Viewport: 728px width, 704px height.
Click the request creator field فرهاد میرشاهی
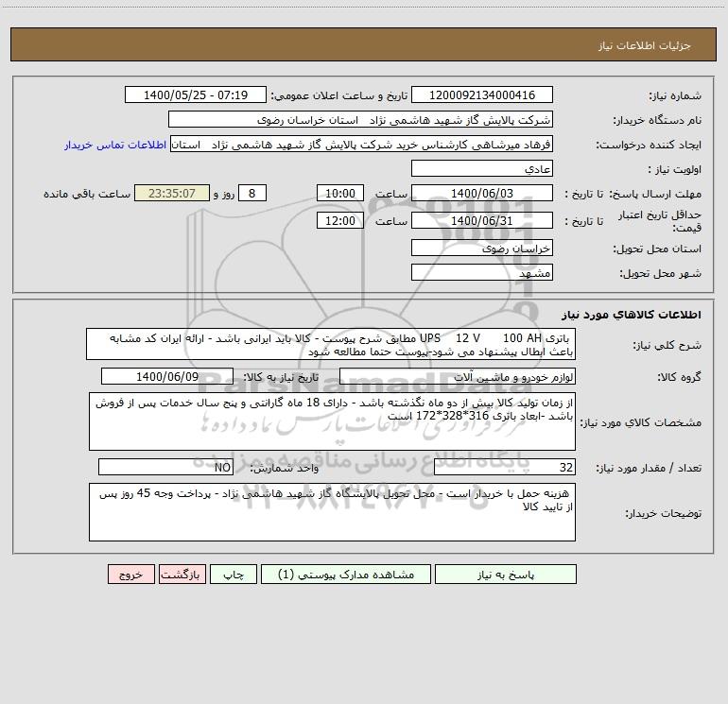coord(362,145)
